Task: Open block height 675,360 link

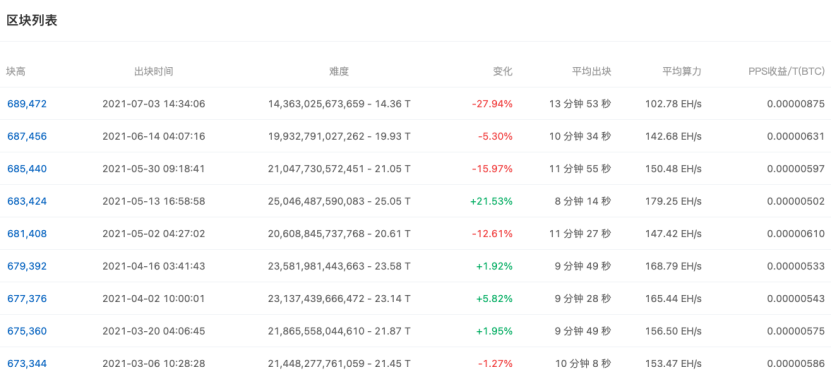Action: click(27, 331)
